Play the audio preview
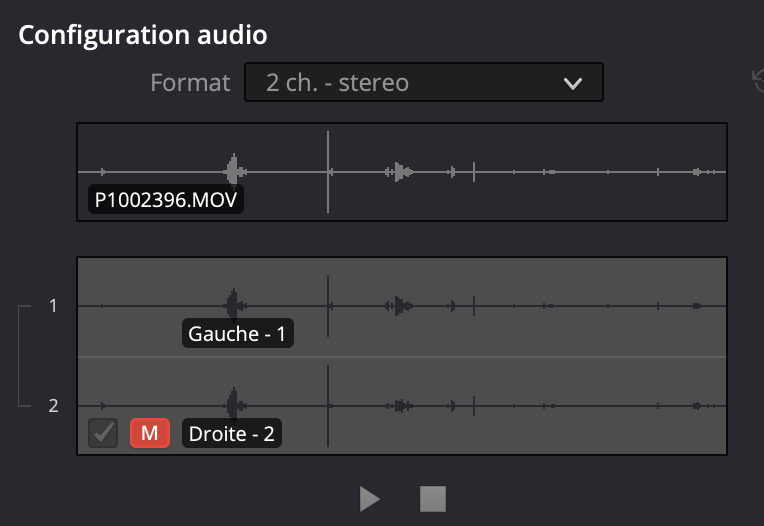The width and height of the screenshot is (764, 526). [369, 499]
